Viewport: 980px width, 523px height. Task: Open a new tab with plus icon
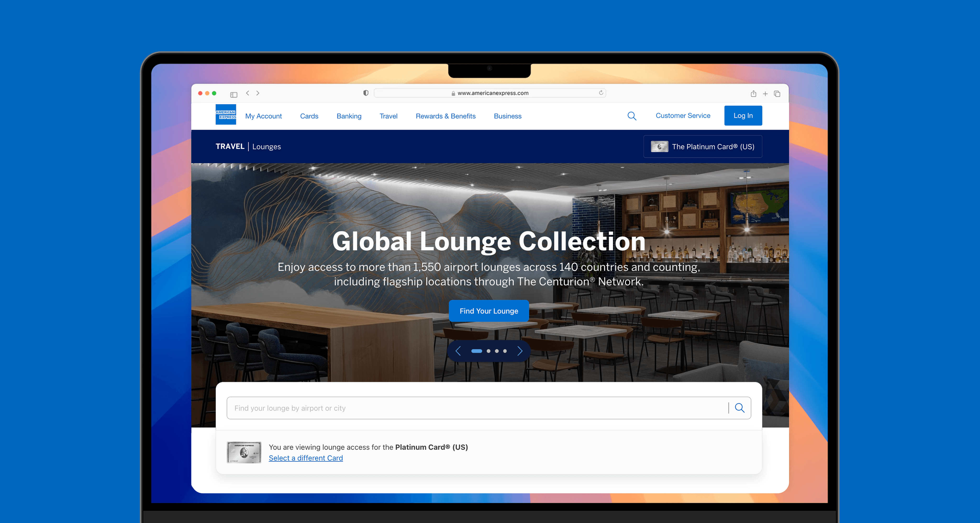click(x=765, y=94)
